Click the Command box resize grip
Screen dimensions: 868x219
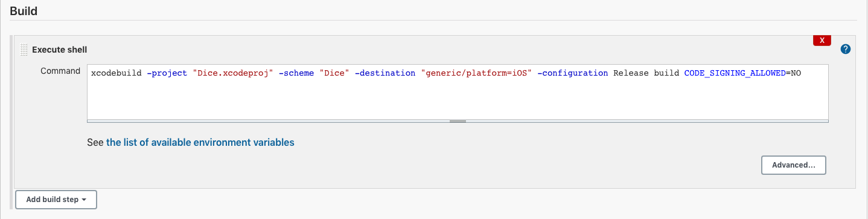click(458, 121)
